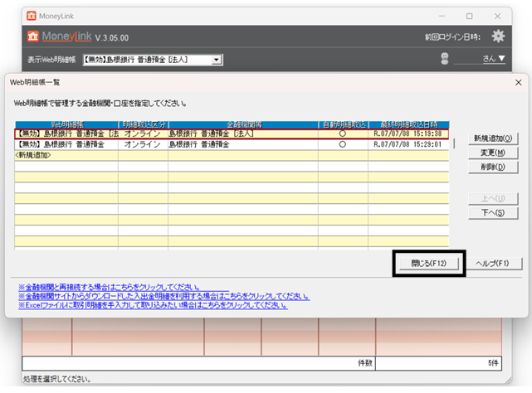Open the settings gear in MoneyLink header
The image size is (532, 393).
tap(498, 36)
